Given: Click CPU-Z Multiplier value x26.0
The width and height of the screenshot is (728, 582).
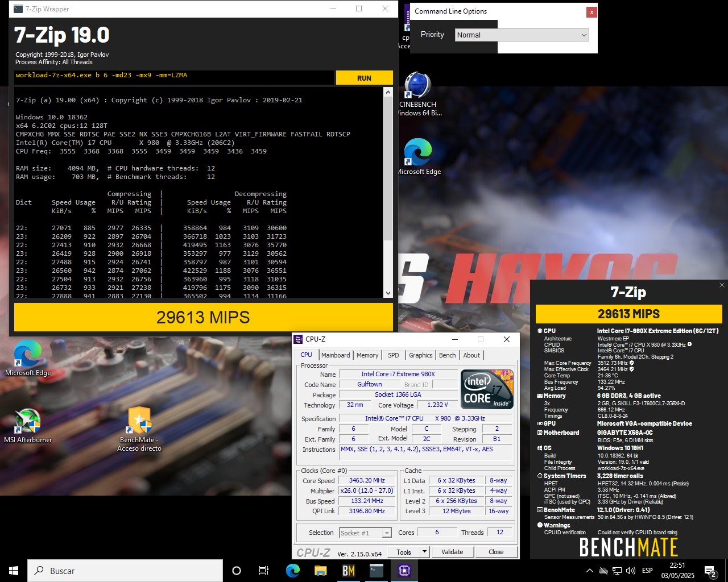Looking at the screenshot, I should pyautogui.click(x=367, y=490).
